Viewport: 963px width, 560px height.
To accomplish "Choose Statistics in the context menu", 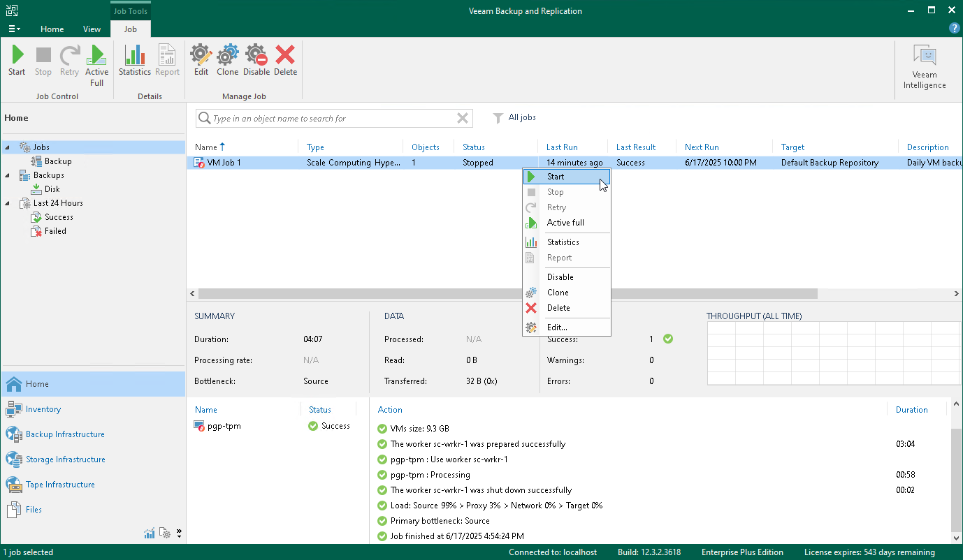I will pyautogui.click(x=567, y=242).
